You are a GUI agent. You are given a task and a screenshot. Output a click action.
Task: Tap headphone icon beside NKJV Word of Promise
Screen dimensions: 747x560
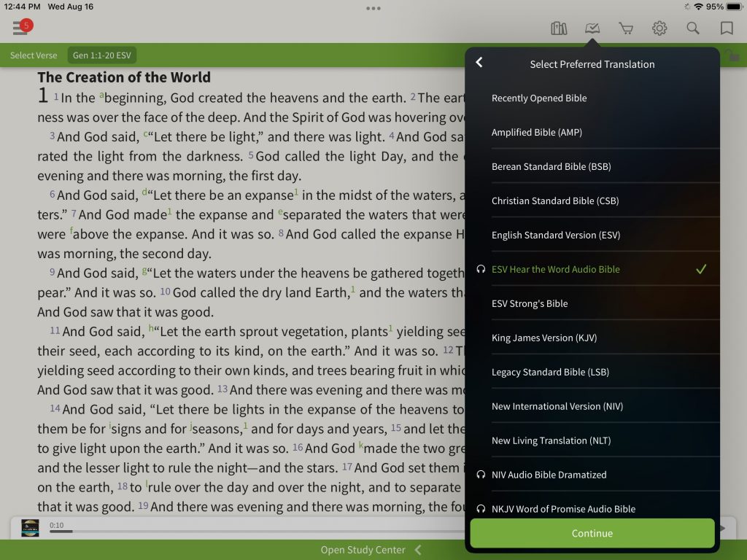tap(481, 509)
